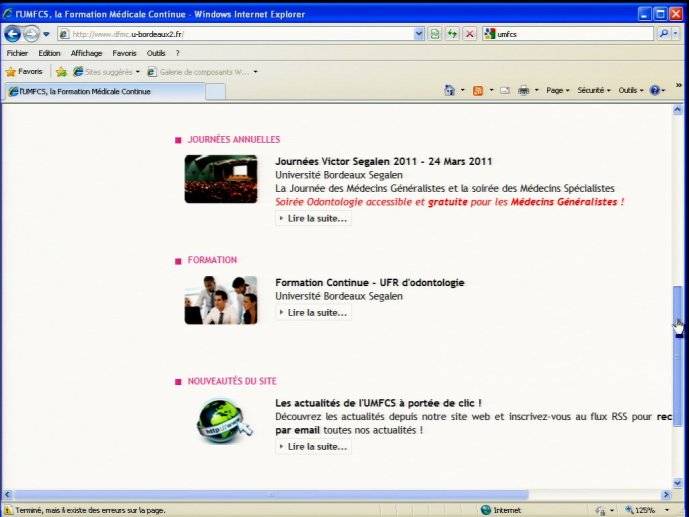Click the horizontal scrollbar thumb
The width and height of the screenshot is (689, 517).
271,495
